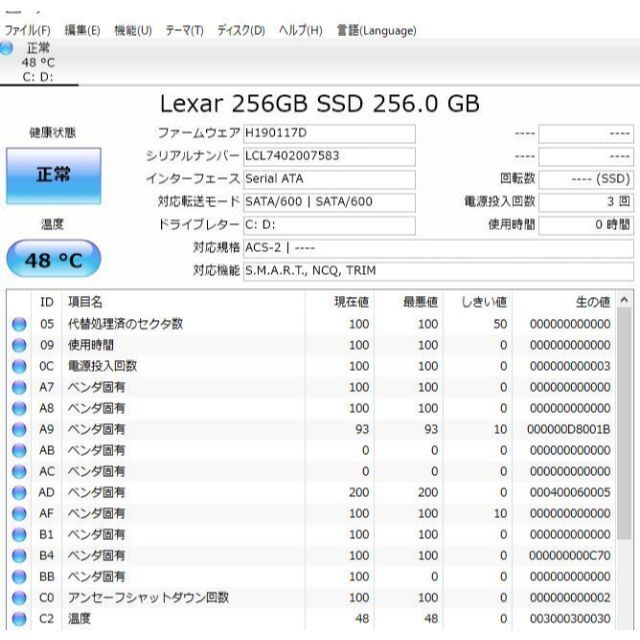This screenshot has width=640, height=640.
Task: Click the firmware field H190117D
Action: click(x=329, y=134)
